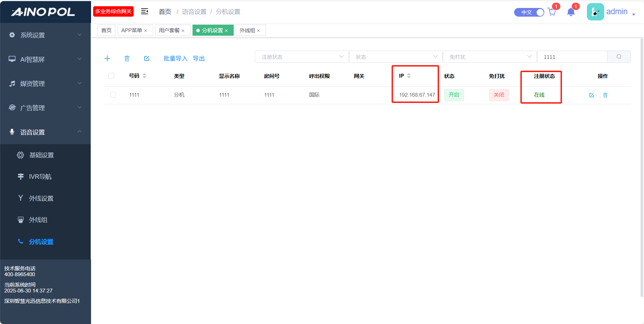
Task: Click the search input field containing 1111
Action: point(572,57)
